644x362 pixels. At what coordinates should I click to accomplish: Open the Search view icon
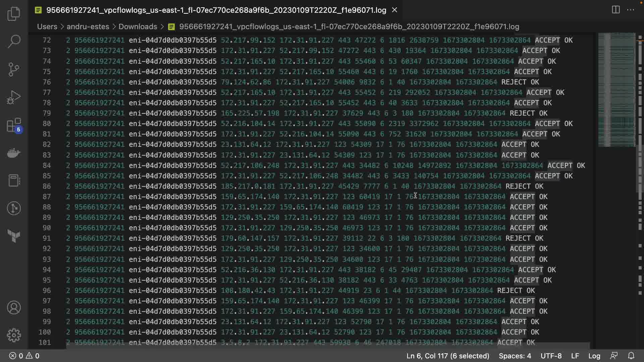point(14,42)
